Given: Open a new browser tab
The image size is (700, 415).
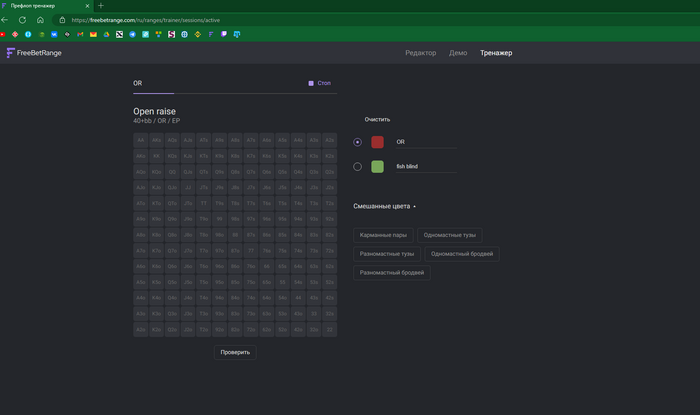Looking at the screenshot, I should coord(100,6).
